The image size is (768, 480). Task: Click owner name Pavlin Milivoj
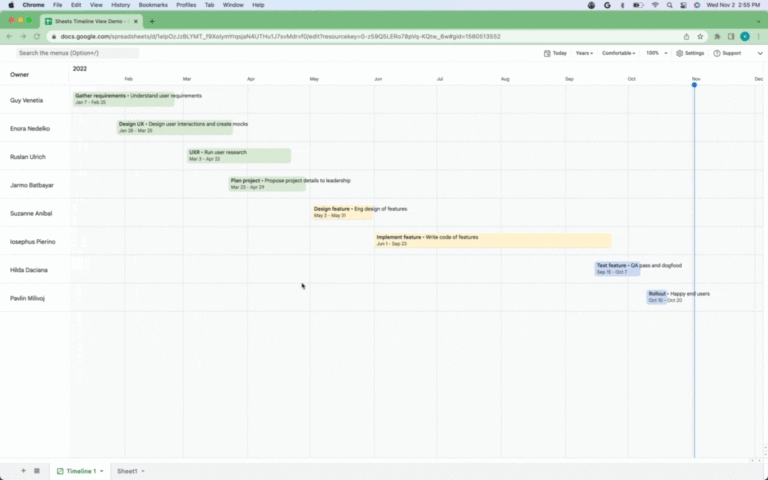point(27,298)
